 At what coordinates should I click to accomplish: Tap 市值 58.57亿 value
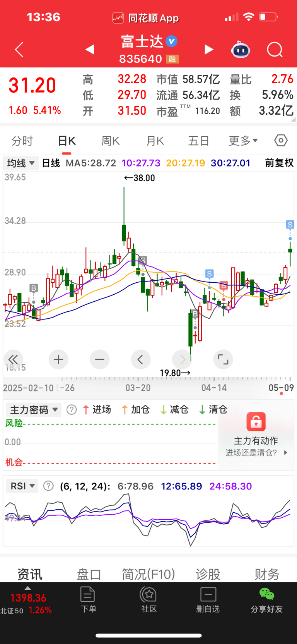point(201,79)
